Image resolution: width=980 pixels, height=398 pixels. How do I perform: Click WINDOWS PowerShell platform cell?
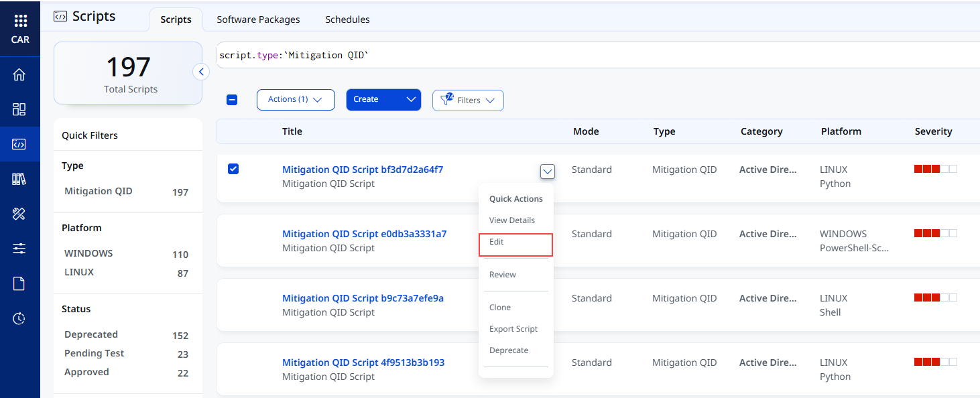854,241
